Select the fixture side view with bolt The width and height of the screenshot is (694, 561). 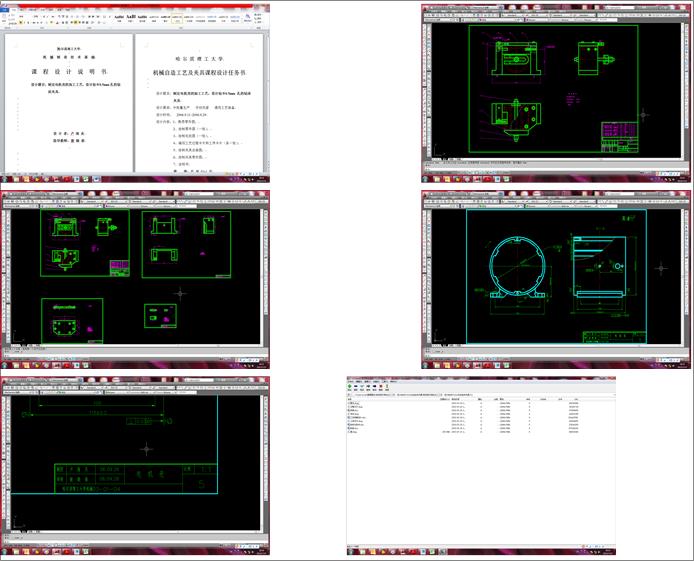coord(594,58)
